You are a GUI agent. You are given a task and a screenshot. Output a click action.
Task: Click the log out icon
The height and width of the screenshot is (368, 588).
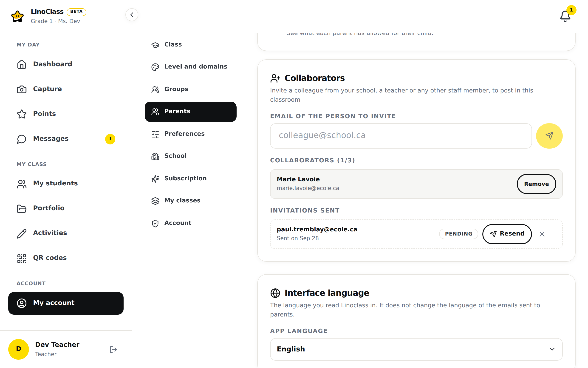pos(113,350)
